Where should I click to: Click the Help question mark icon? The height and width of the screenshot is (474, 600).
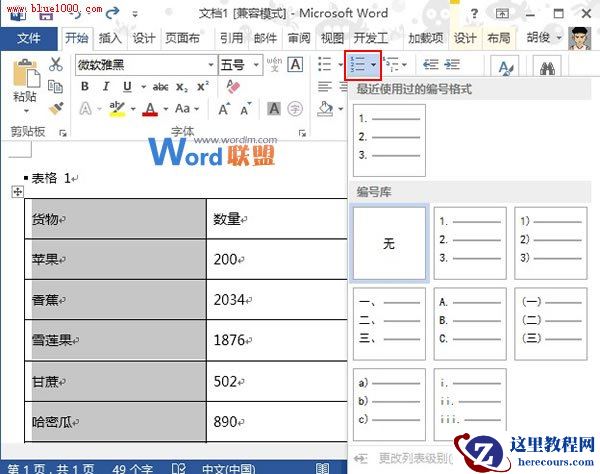474,14
